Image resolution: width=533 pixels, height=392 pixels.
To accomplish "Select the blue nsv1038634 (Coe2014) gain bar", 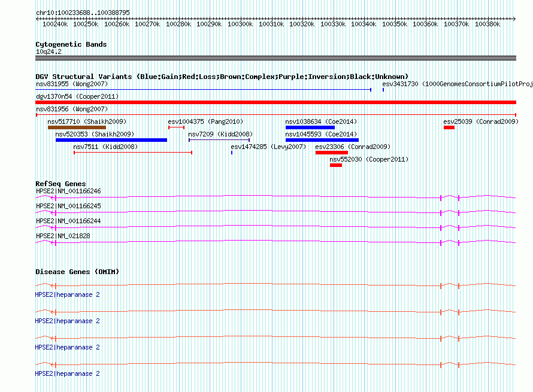I will coord(310,127).
